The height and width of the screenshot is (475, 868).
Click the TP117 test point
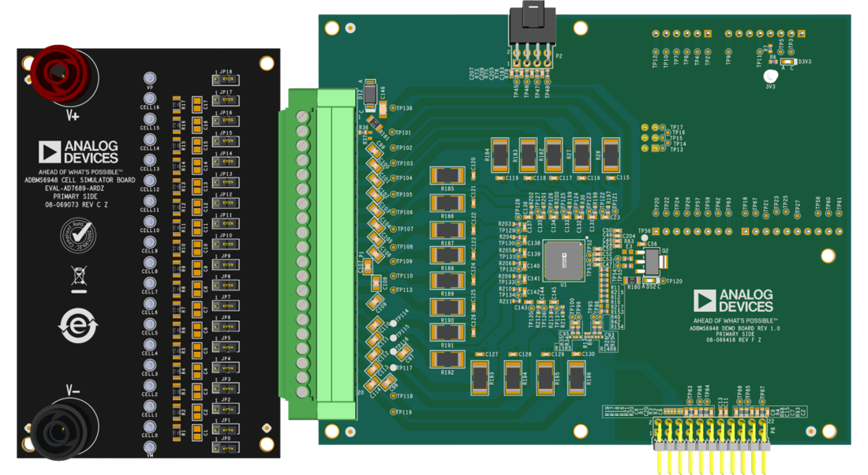click(393, 368)
